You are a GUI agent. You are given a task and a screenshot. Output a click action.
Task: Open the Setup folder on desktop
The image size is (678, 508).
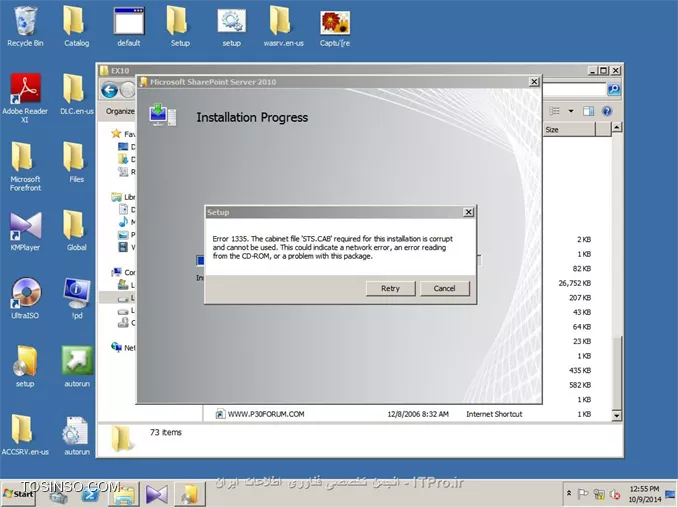click(179, 27)
